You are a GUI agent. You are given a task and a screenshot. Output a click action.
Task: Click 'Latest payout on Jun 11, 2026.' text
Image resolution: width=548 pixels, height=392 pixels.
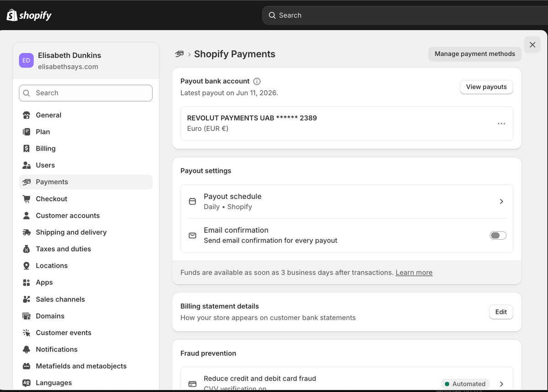229,93
